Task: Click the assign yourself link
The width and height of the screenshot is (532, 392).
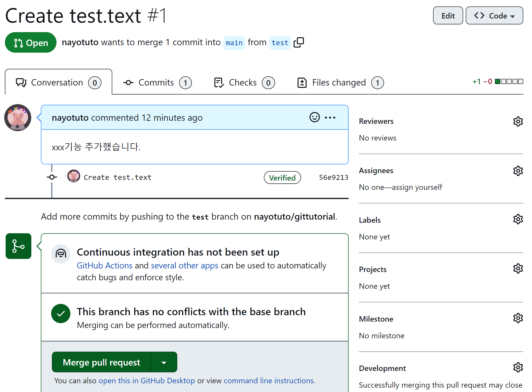Action: (417, 187)
